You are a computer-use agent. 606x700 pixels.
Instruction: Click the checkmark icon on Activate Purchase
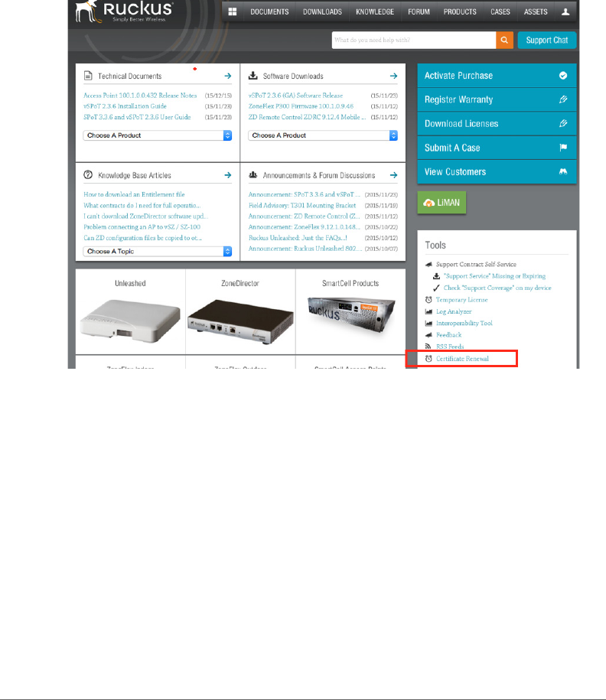click(563, 76)
